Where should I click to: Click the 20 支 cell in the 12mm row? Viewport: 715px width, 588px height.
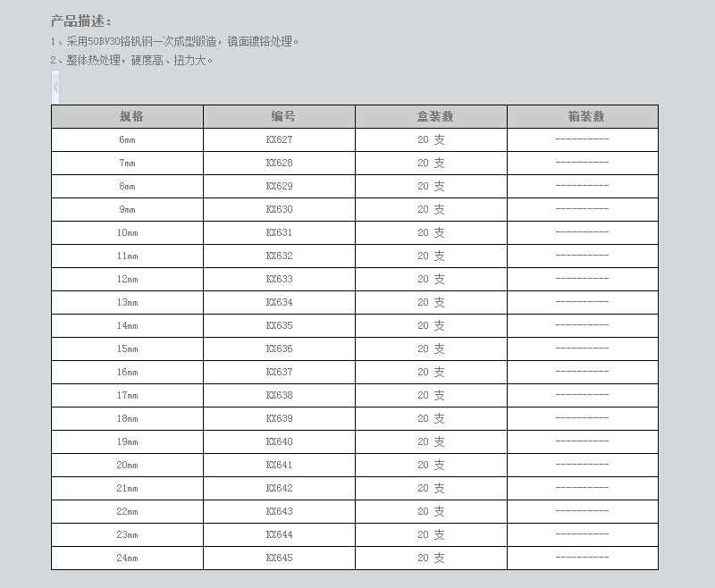point(431,280)
